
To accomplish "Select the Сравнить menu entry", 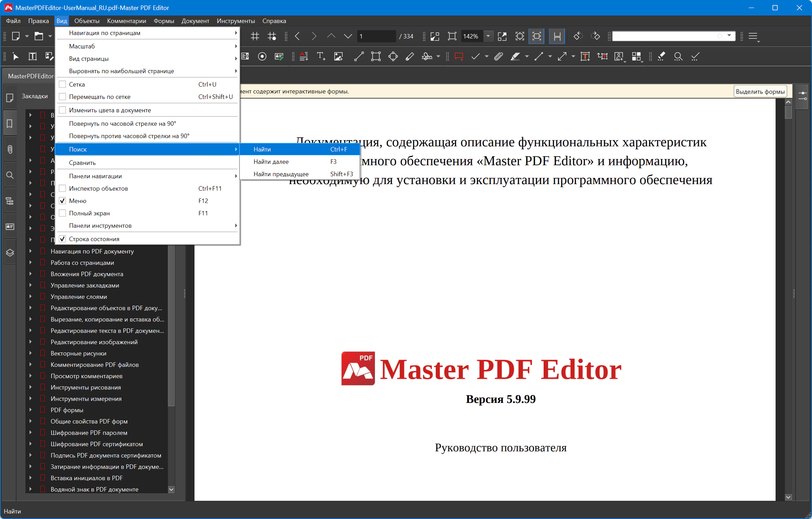I will coord(147,162).
